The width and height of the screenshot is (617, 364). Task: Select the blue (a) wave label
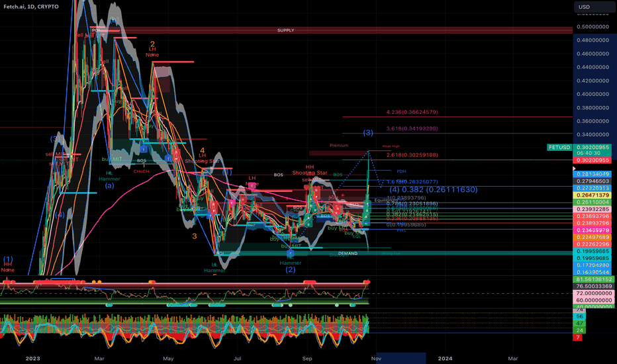click(x=109, y=185)
